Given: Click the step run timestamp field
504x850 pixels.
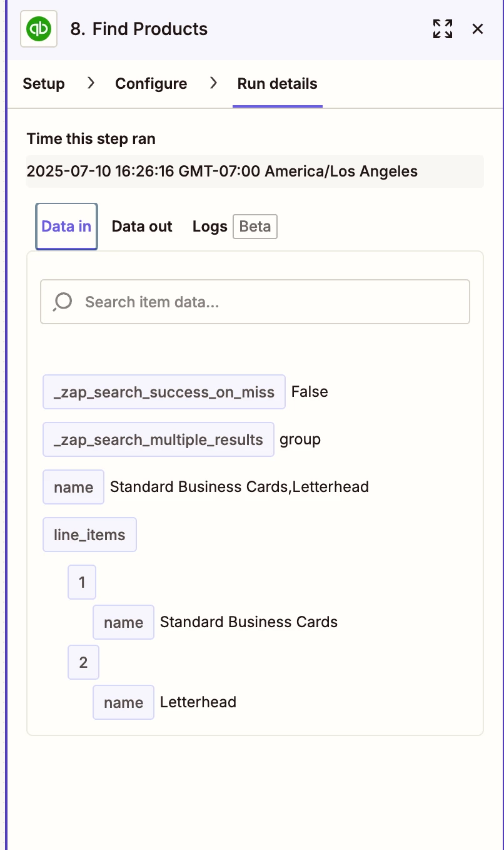Looking at the screenshot, I should coord(255,172).
